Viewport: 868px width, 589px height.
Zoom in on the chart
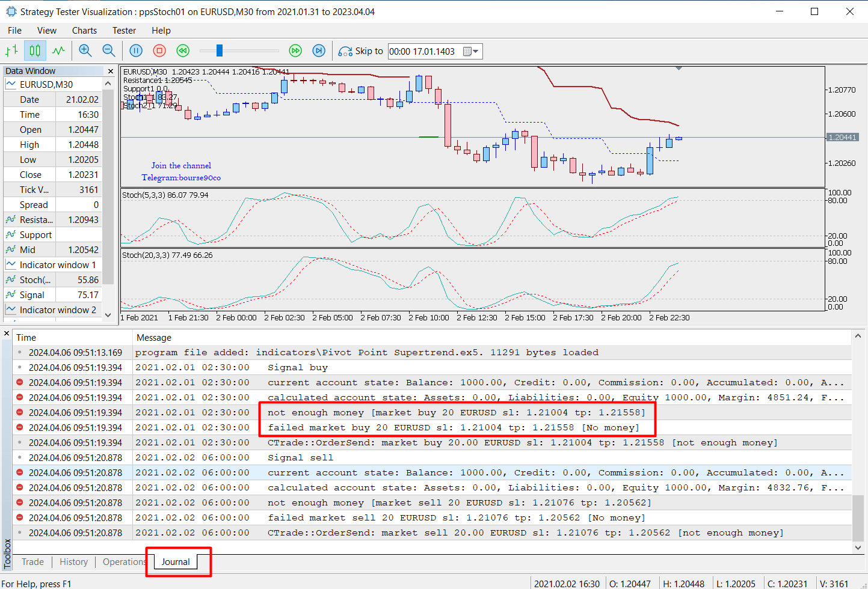(x=85, y=51)
